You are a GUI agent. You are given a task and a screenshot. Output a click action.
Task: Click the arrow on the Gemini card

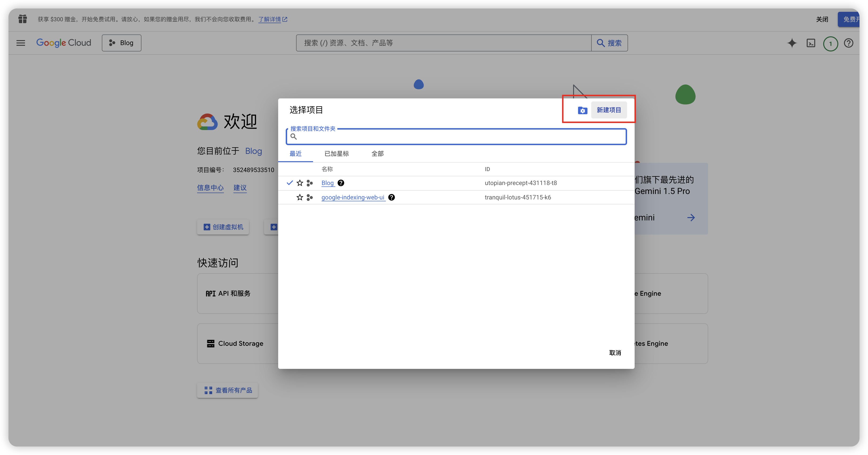coord(691,218)
